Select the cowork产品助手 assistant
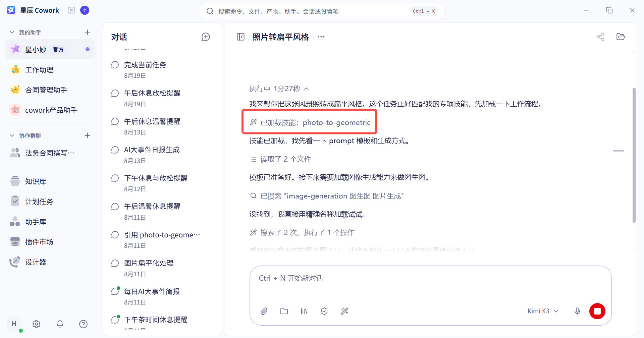 point(50,110)
